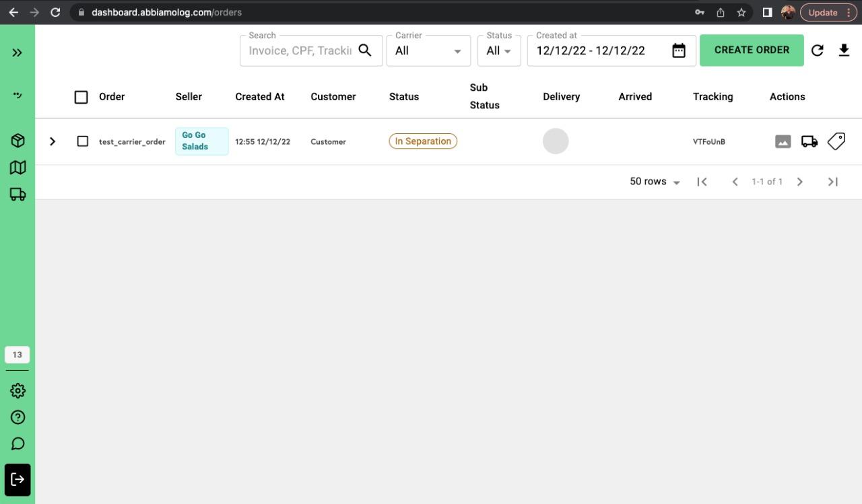Open settings gear in sidebar
Screen dimensions: 862x504
click(x=18, y=390)
